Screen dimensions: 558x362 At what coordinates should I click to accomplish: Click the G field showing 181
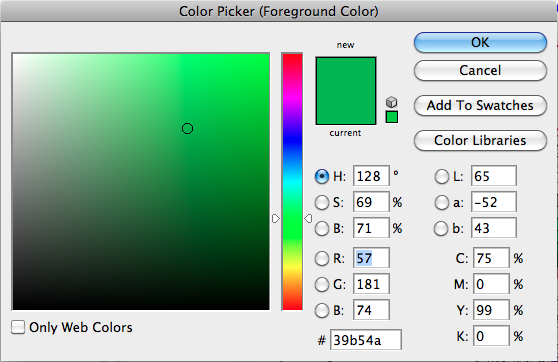point(371,284)
